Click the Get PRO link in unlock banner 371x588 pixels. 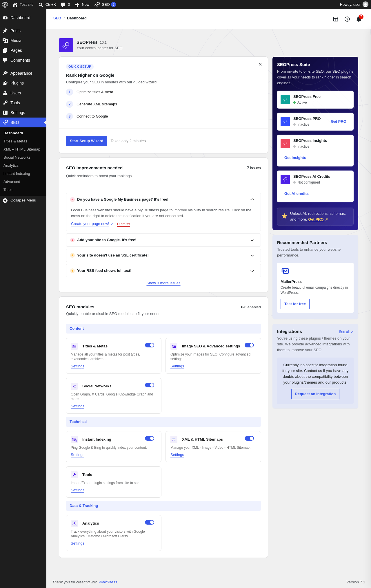[316, 219]
